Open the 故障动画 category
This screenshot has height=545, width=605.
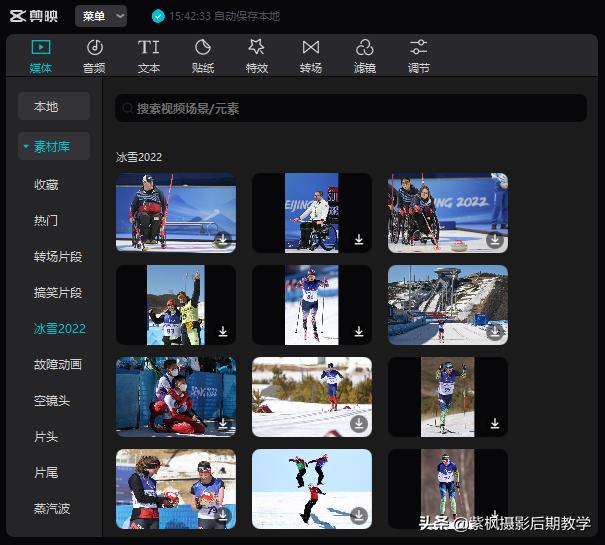tap(58, 364)
